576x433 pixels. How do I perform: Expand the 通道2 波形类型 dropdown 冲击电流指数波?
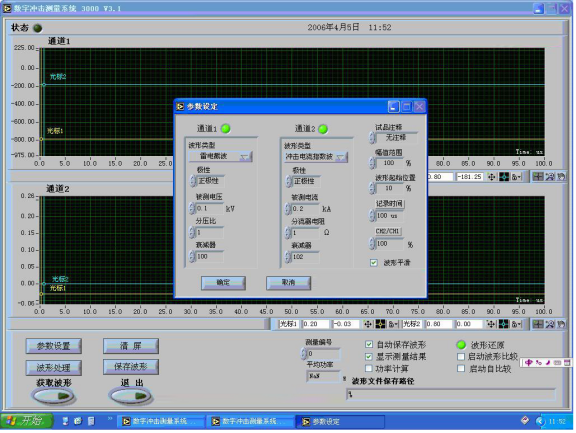[316, 157]
